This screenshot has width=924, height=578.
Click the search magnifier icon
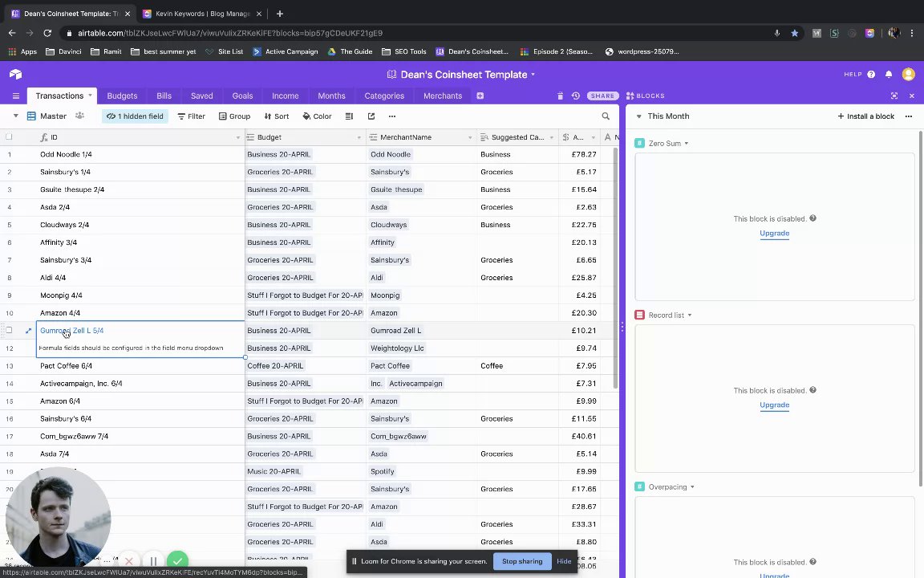[606, 116]
